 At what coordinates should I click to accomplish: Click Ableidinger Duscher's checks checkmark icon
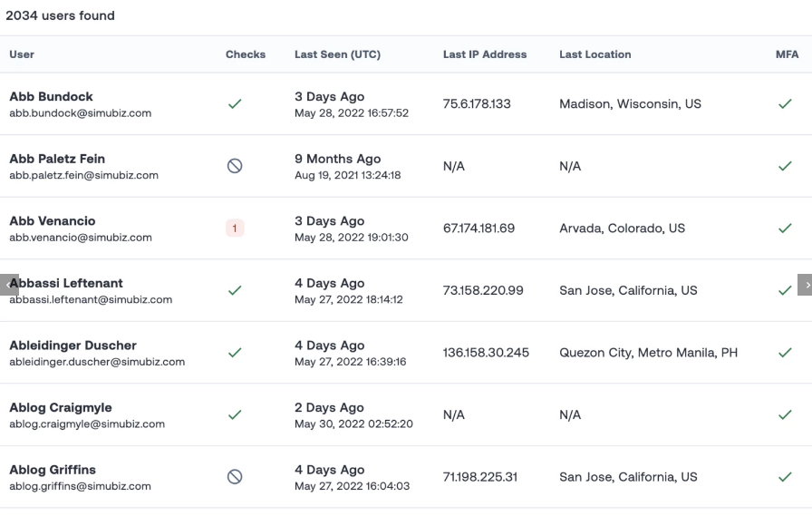coord(235,353)
